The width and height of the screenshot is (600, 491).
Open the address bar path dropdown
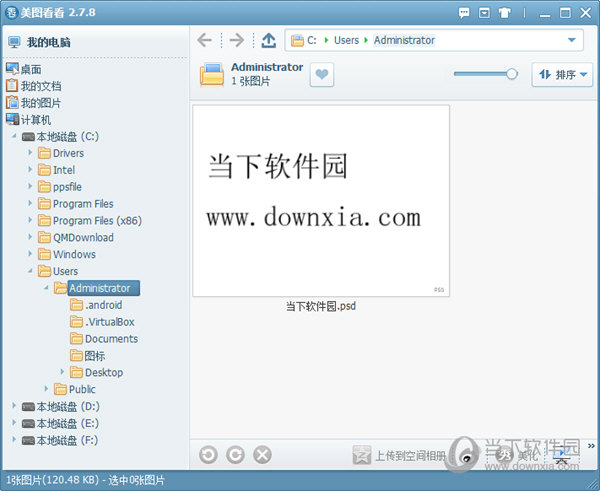572,40
